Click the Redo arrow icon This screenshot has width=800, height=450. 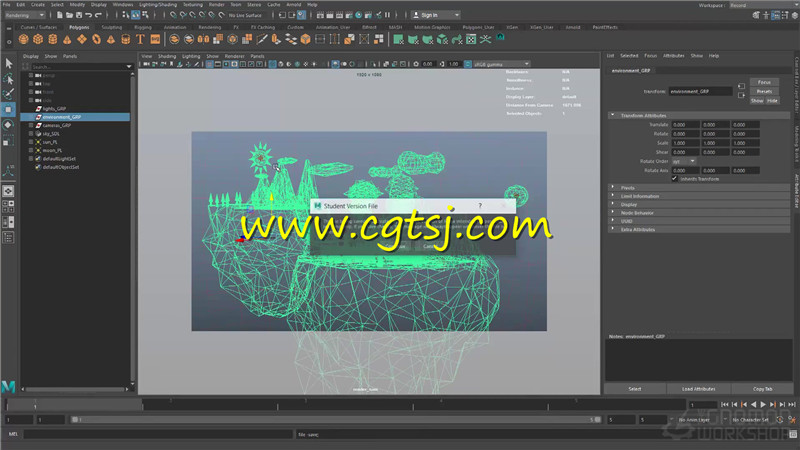tap(98, 15)
